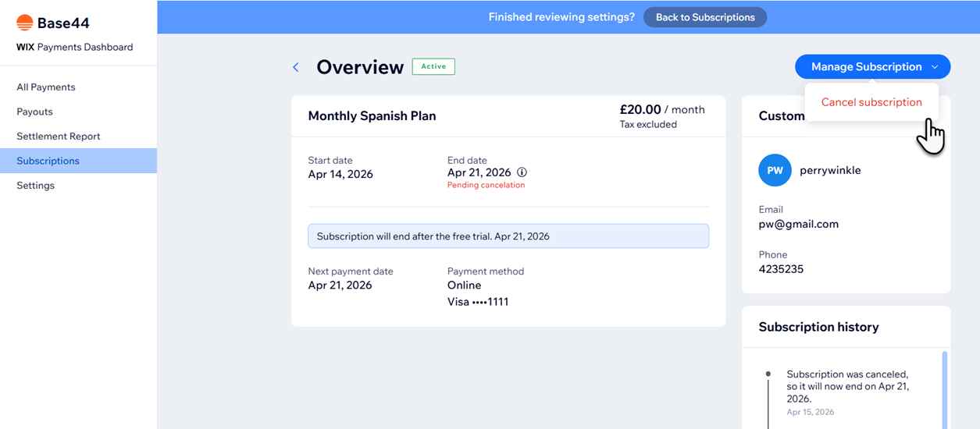Click the green Active status badge

433,67
